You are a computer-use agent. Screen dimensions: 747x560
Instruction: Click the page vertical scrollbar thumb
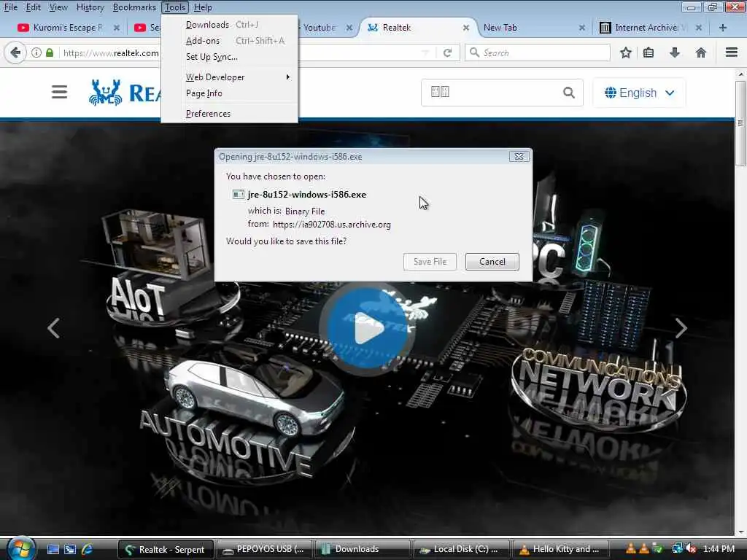point(740,122)
